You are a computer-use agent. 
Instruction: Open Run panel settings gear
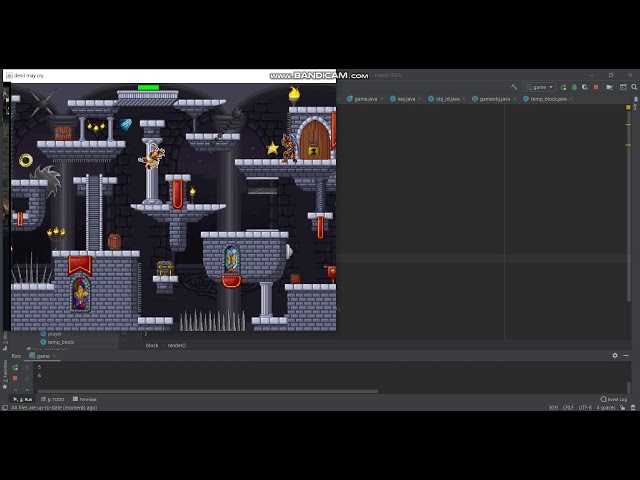tap(615, 356)
